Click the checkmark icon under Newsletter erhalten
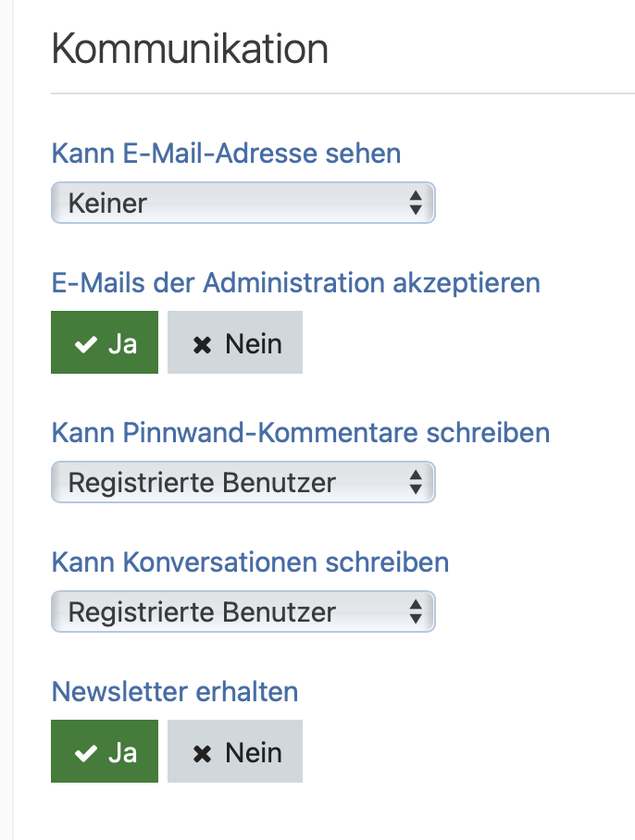The height and width of the screenshot is (840, 635). 86,753
